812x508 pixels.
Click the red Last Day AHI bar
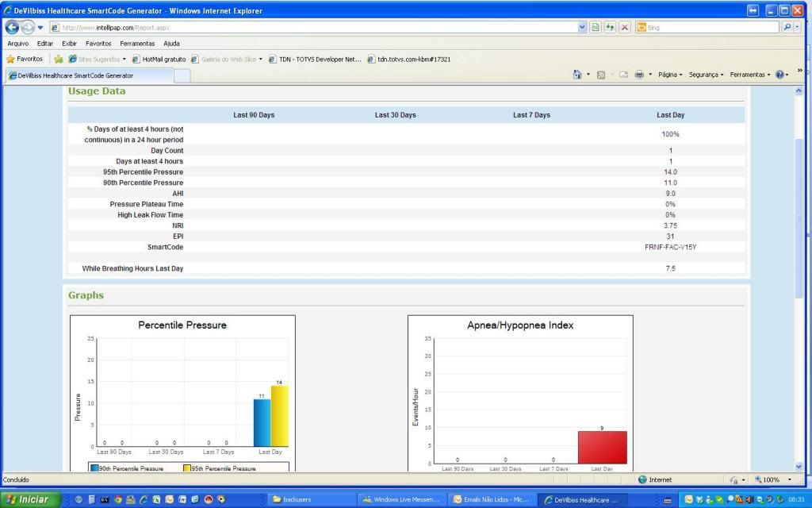[603, 448]
